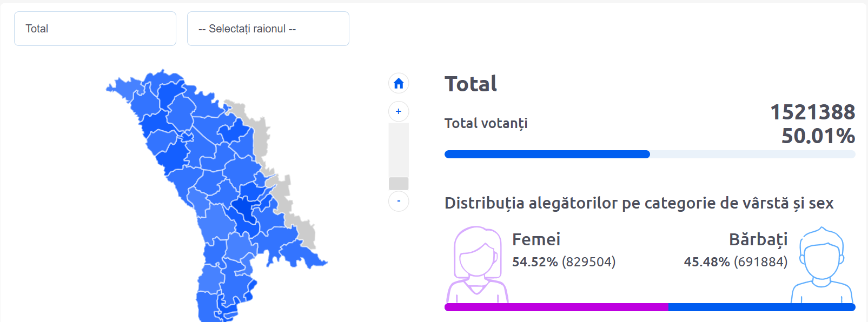This screenshot has width=868, height=322.
Task: Click the "Bărbați" 45.48% statistic
Action: click(736, 262)
